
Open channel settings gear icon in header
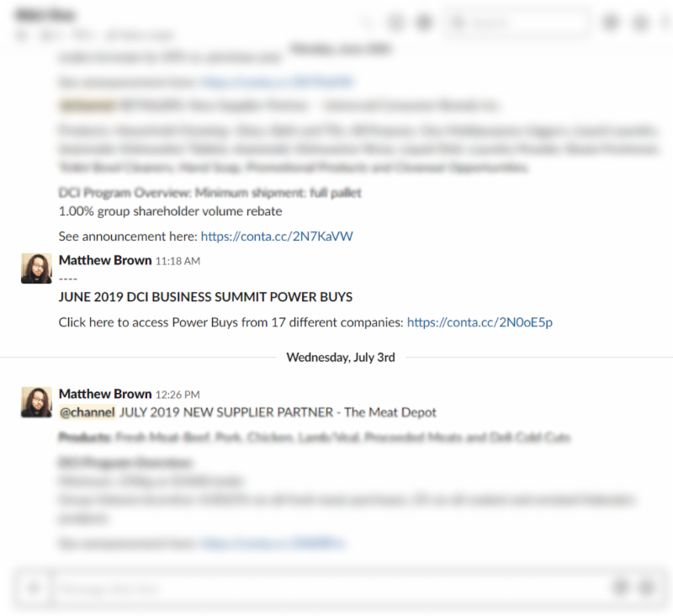(424, 23)
